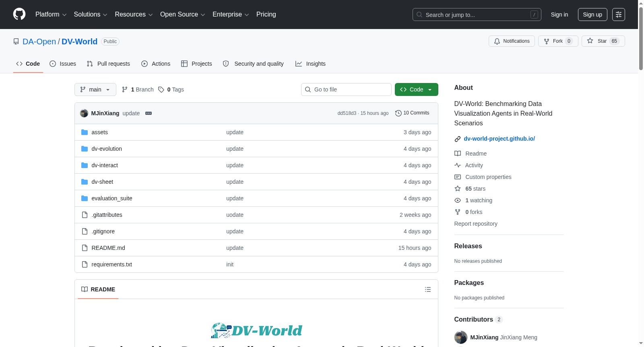Open the global navigation settings icon
This screenshot has height=347, width=644.
point(619,15)
